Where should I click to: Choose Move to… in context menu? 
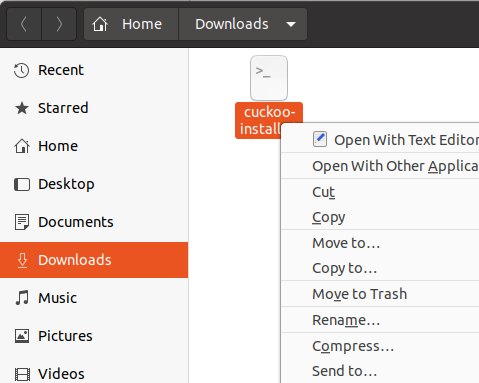click(380, 243)
